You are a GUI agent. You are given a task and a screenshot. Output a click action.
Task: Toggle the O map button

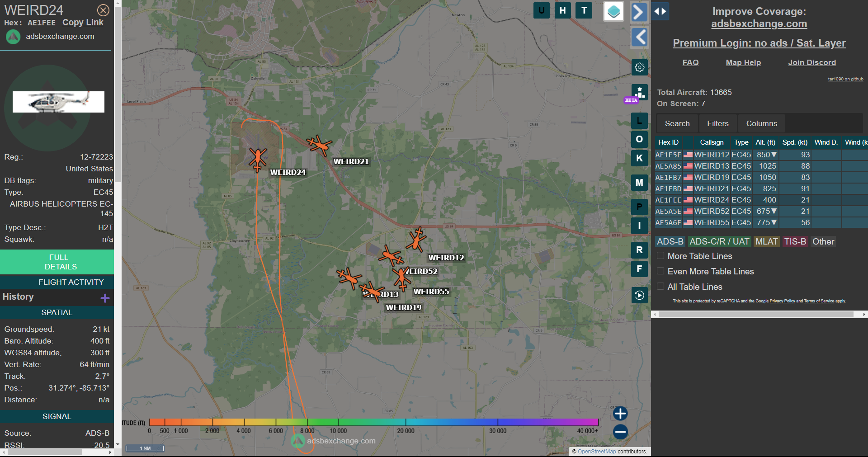[639, 139]
